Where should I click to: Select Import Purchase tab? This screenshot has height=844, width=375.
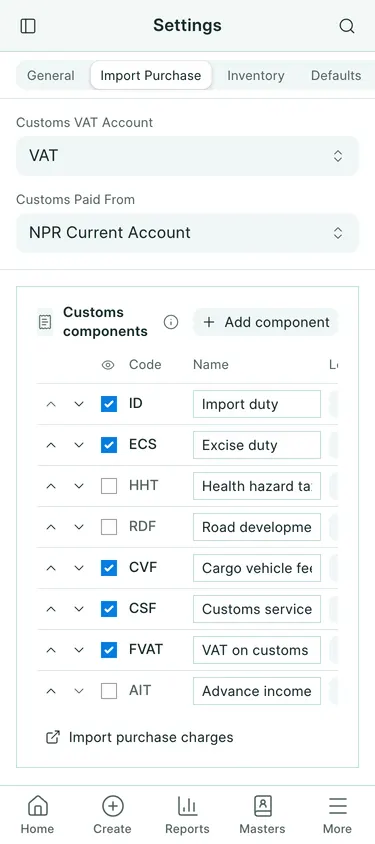(x=151, y=75)
